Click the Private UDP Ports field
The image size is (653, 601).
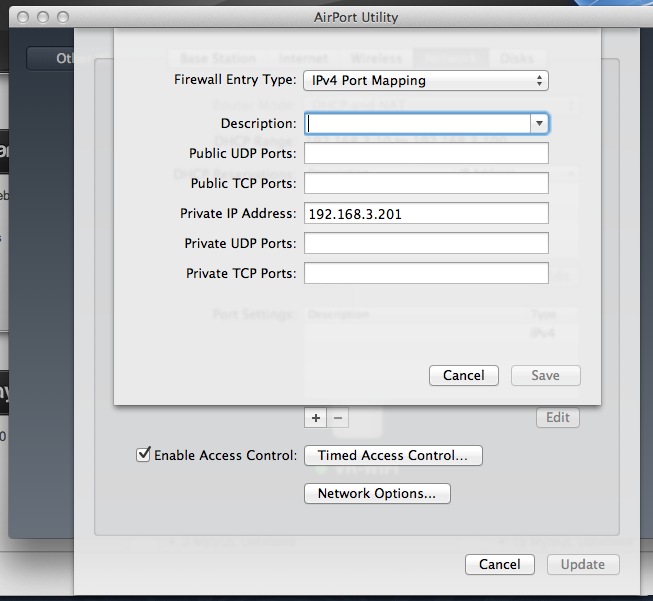click(426, 243)
